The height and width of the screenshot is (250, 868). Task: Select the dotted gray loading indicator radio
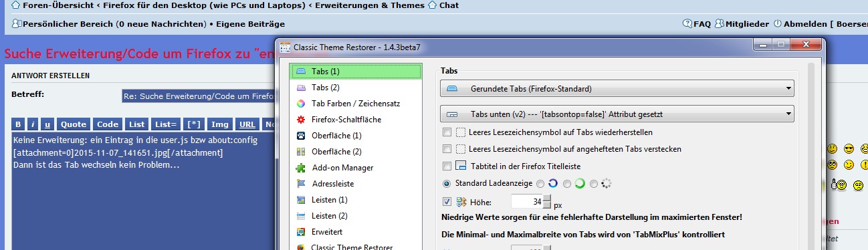point(594,183)
